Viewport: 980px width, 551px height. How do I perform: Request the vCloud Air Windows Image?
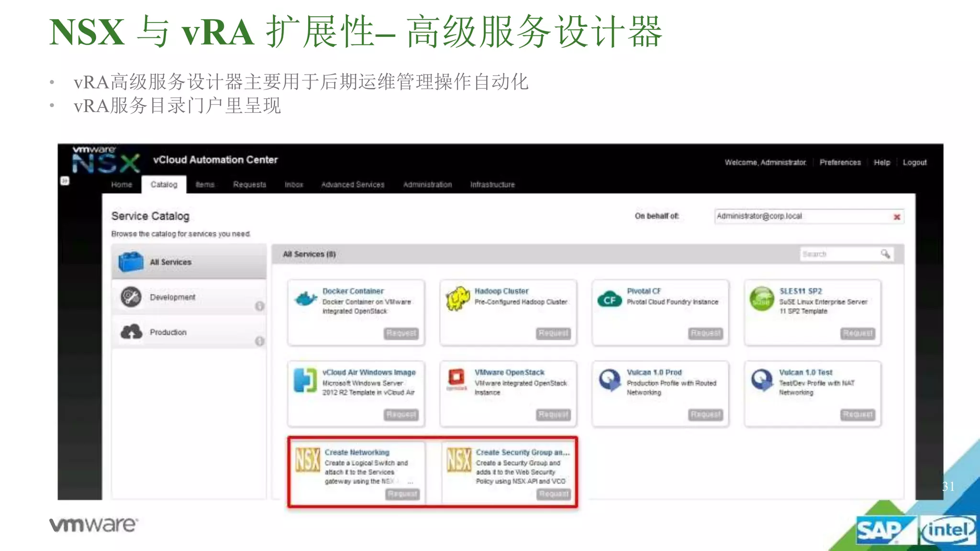coord(401,415)
